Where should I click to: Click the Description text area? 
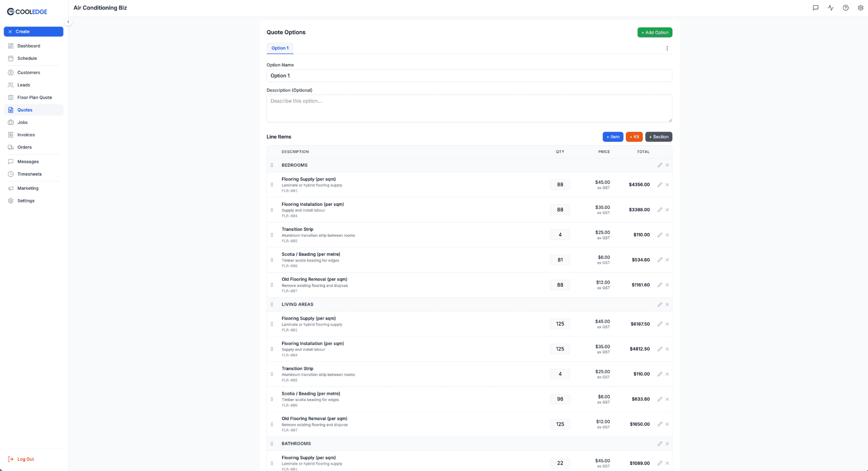pyautogui.click(x=469, y=108)
